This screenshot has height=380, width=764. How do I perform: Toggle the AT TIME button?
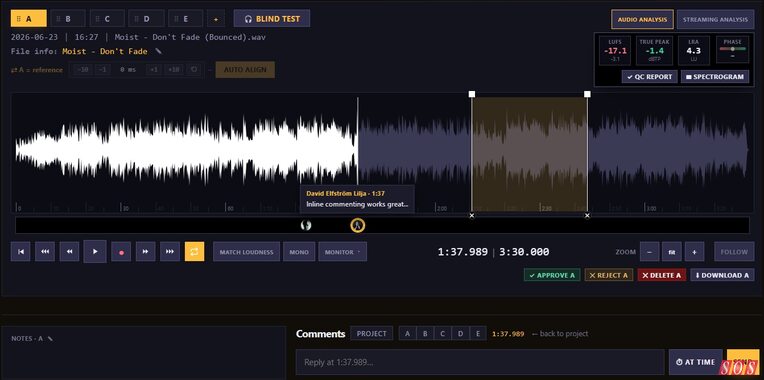695,362
